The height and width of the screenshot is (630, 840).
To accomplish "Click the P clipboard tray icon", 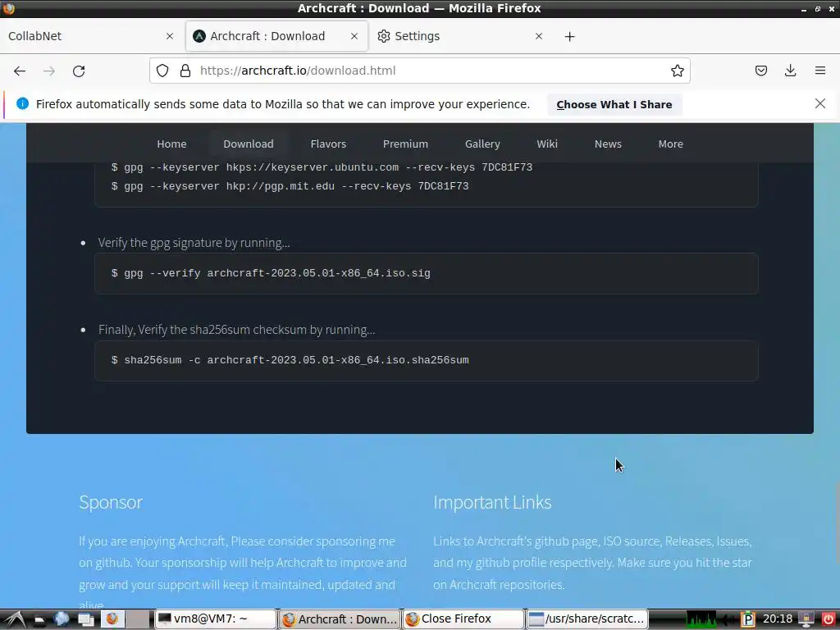I will click(x=748, y=619).
